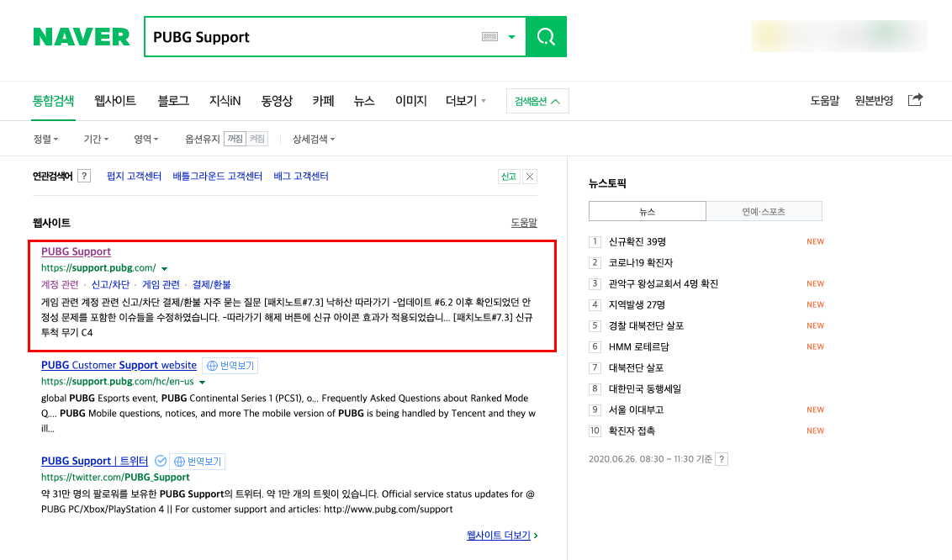Click the 신고 button

[509, 177]
